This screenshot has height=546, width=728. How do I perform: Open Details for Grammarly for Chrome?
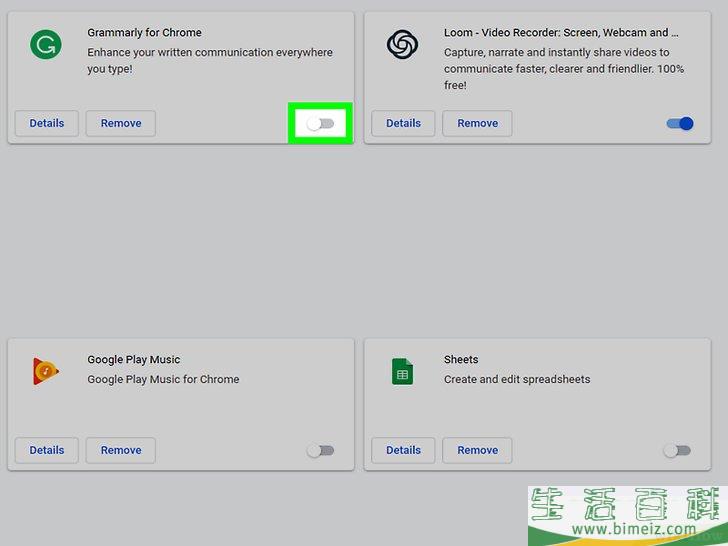(47, 123)
